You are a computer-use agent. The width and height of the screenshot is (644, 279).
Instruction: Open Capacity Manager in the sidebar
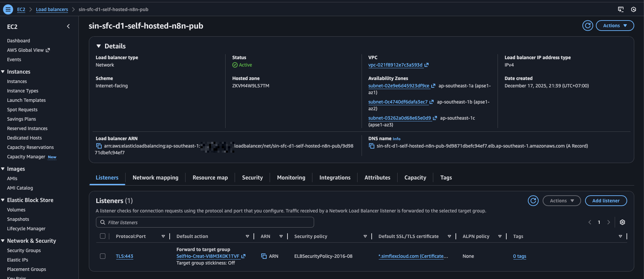coord(26,157)
